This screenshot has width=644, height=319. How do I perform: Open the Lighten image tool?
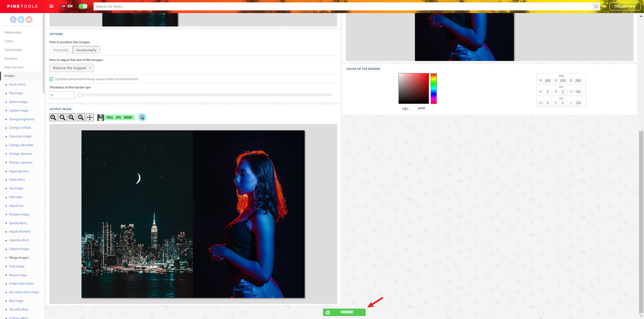19,111
